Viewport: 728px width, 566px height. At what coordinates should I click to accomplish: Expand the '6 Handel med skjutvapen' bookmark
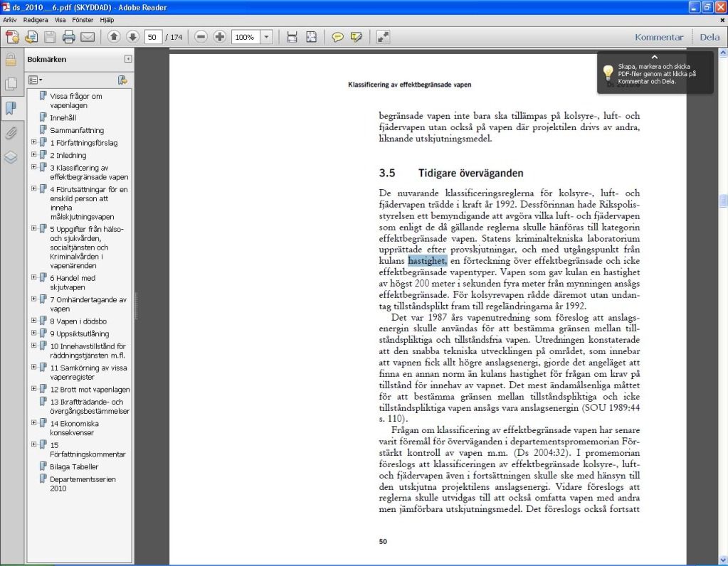(x=34, y=277)
